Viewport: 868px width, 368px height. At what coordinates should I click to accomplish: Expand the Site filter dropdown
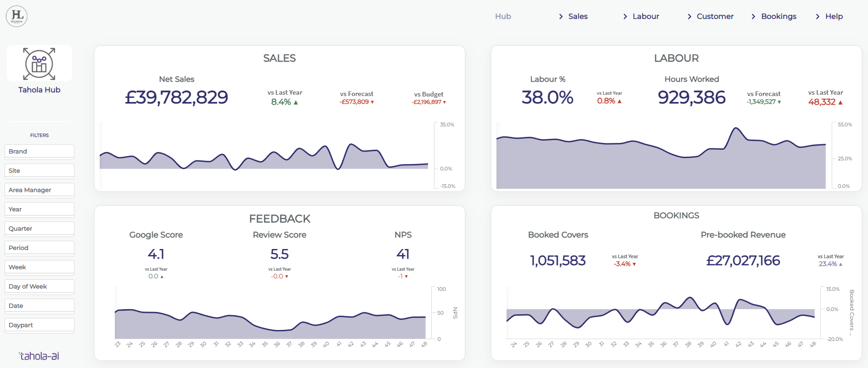coord(39,171)
